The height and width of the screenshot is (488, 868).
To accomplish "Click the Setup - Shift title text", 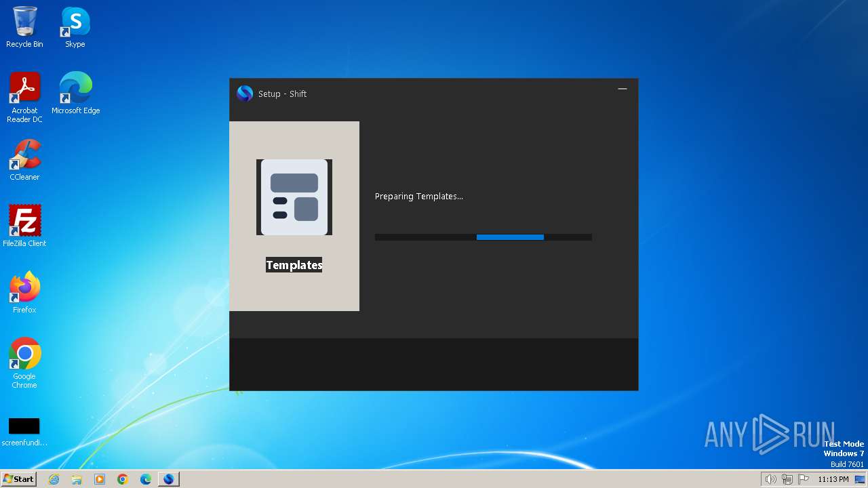I will [x=283, y=94].
